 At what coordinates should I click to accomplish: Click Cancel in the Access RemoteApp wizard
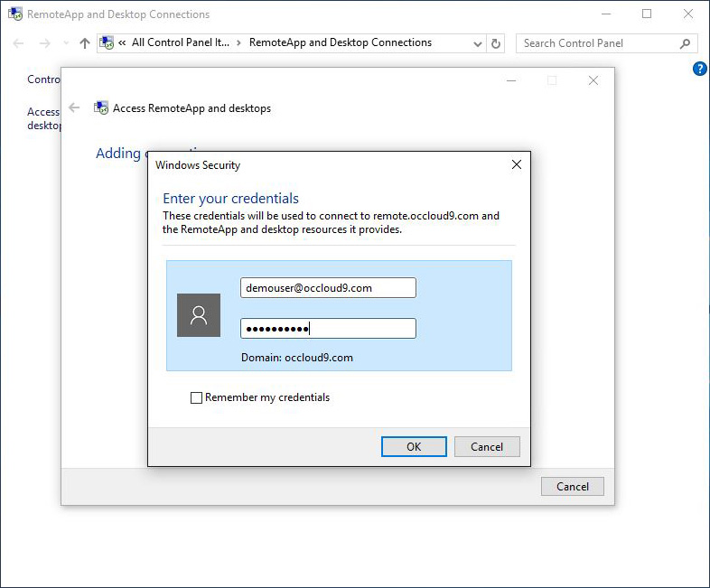[x=573, y=487]
